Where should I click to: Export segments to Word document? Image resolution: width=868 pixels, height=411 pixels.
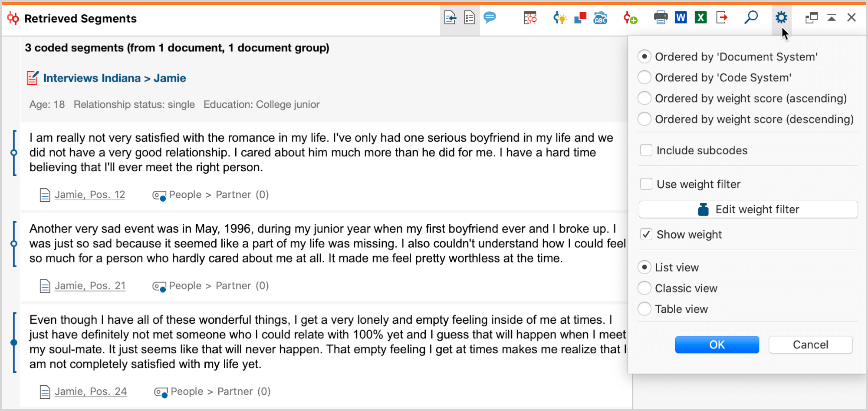click(x=681, y=18)
